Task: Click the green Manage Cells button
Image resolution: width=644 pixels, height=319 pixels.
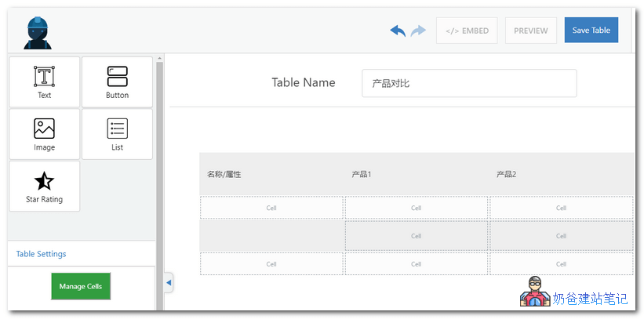Action: tap(81, 286)
